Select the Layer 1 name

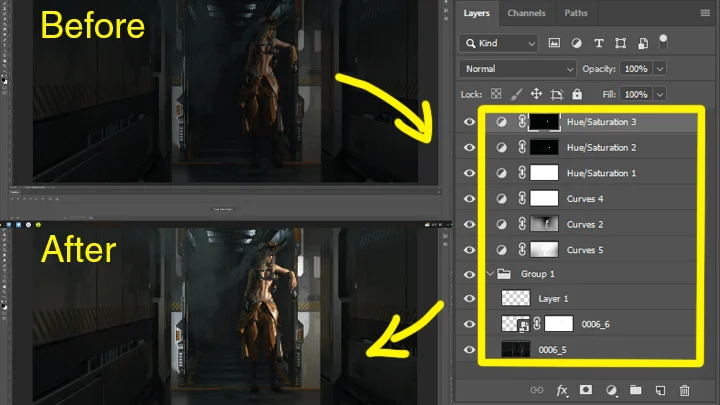(553, 299)
